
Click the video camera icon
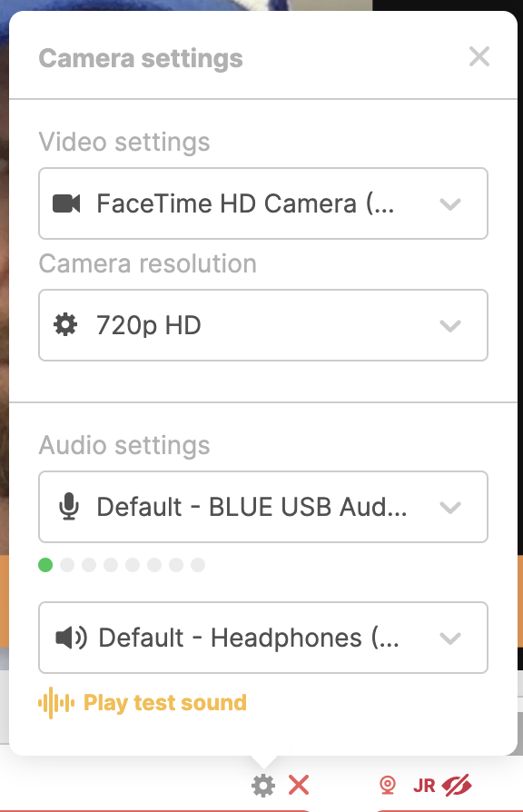point(66,203)
